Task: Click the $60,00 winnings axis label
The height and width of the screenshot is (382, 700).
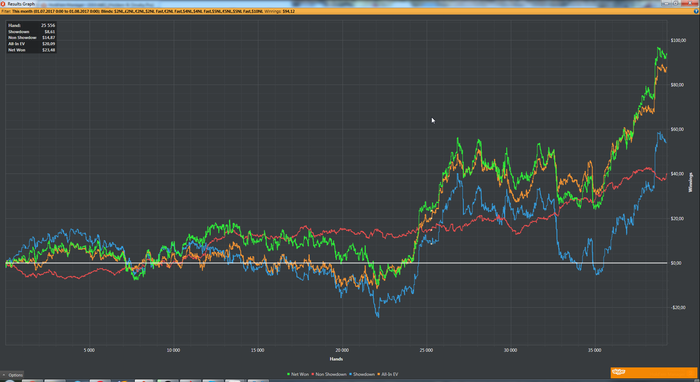Action: click(677, 129)
